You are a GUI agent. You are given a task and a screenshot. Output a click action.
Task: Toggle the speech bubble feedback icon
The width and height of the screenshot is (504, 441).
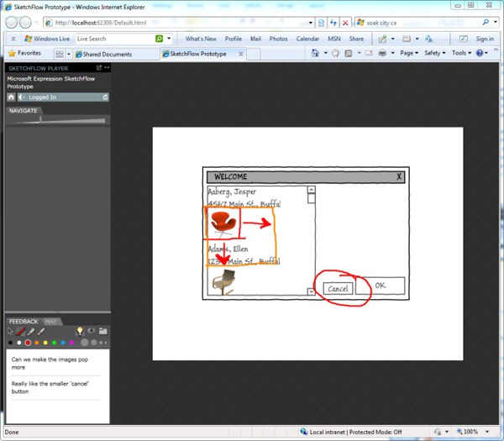(x=91, y=331)
